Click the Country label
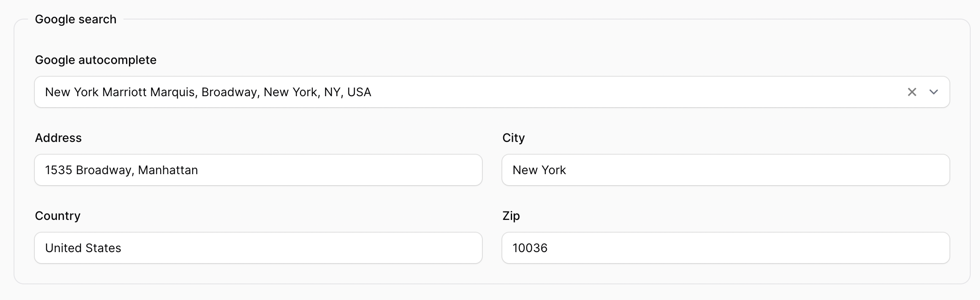This screenshot has width=980, height=300. (58, 215)
